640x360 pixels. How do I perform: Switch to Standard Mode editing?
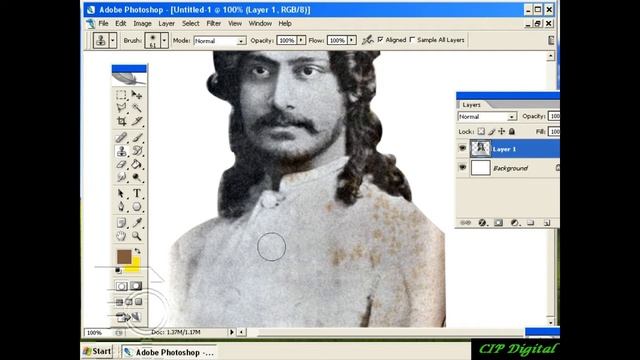(x=121, y=286)
